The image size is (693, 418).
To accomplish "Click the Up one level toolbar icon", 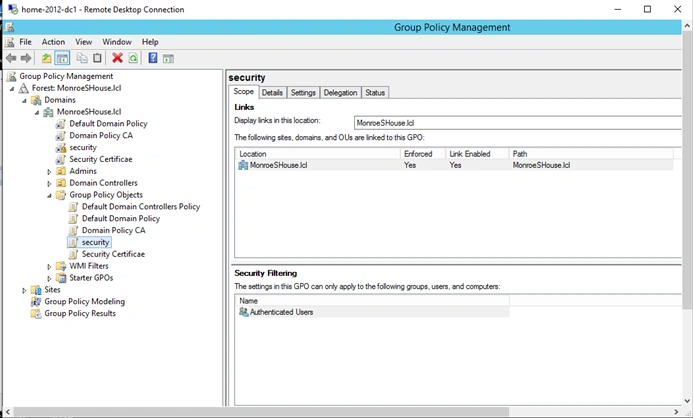I will pos(46,58).
